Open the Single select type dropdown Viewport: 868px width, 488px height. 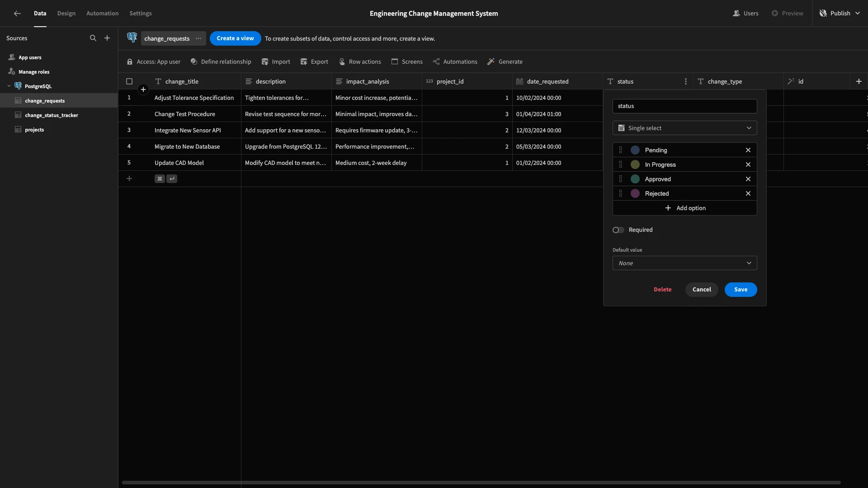(684, 128)
